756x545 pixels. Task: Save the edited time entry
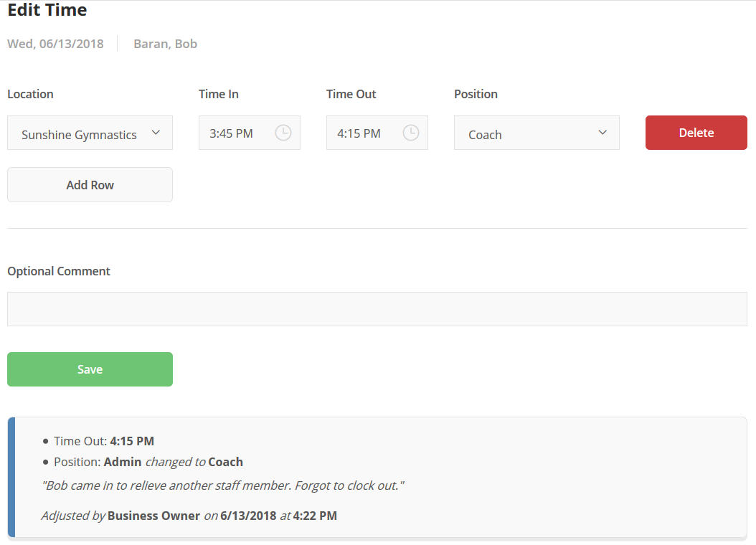click(90, 369)
